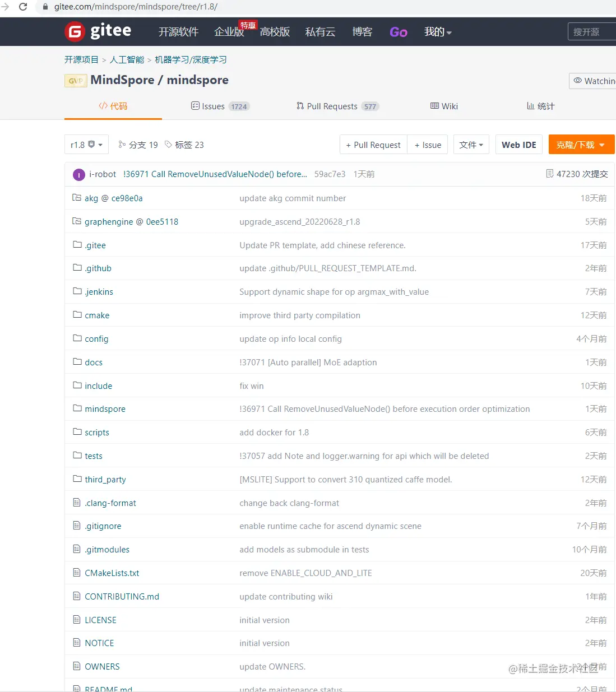The height and width of the screenshot is (692, 616).
Task: Open the Issues tab
Action: tap(220, 106)
